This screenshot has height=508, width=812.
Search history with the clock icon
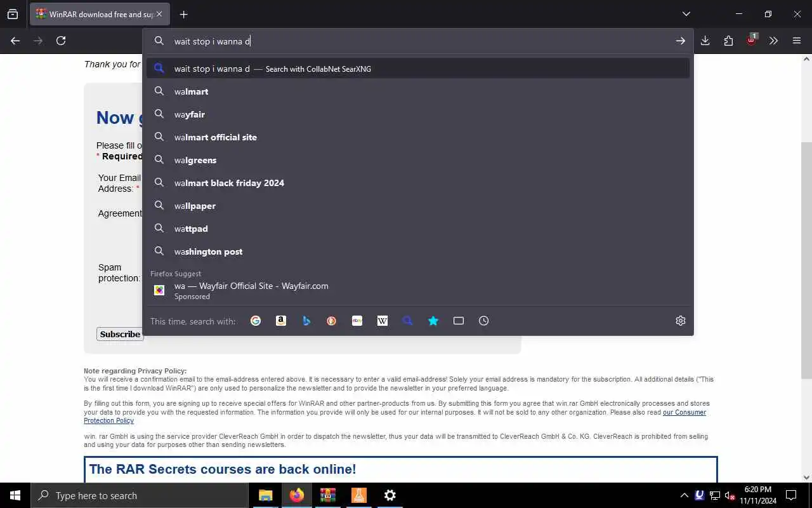pyautogui.click(x=484, y=321)
